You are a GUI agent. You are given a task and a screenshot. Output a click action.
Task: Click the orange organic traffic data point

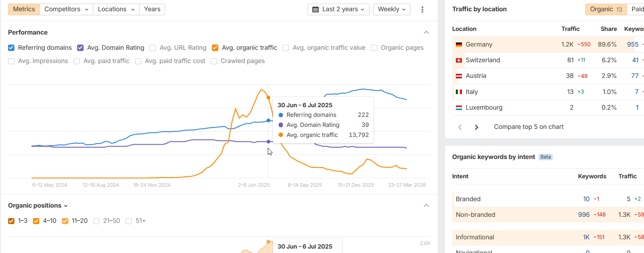click(269, 98)
